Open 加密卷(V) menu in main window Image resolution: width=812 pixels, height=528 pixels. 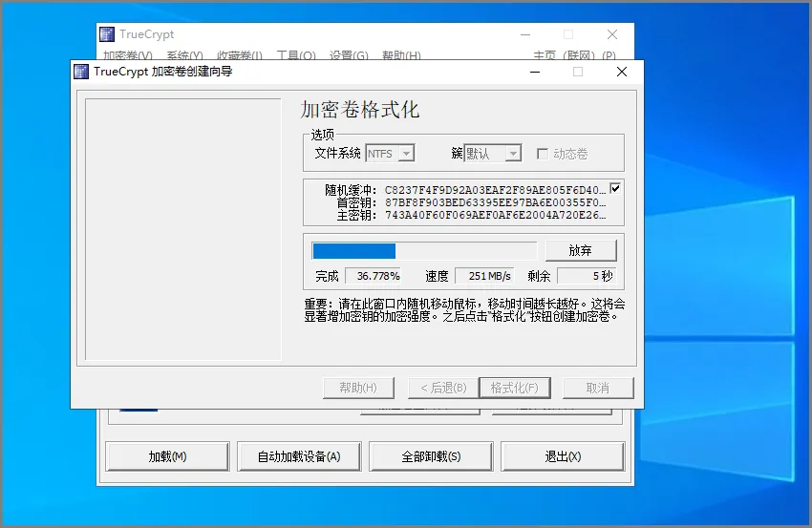tap(128, 55)
